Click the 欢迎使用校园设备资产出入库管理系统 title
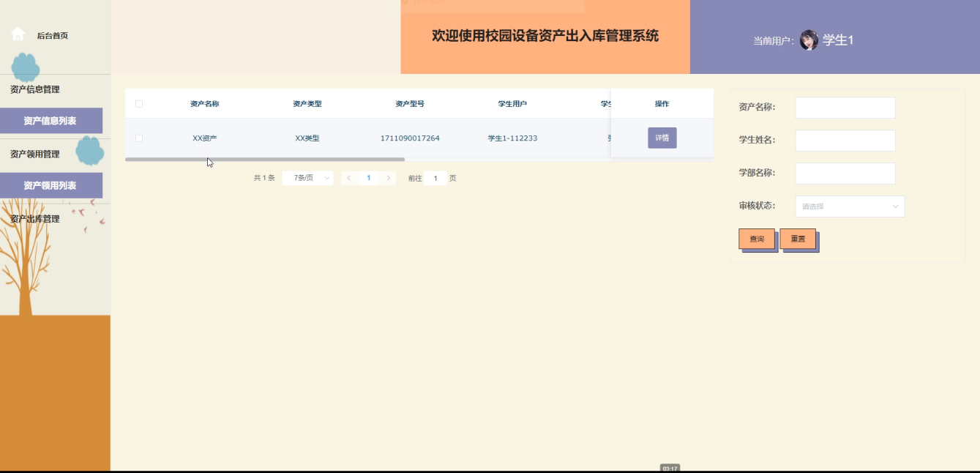 click(x=545, y=35)
